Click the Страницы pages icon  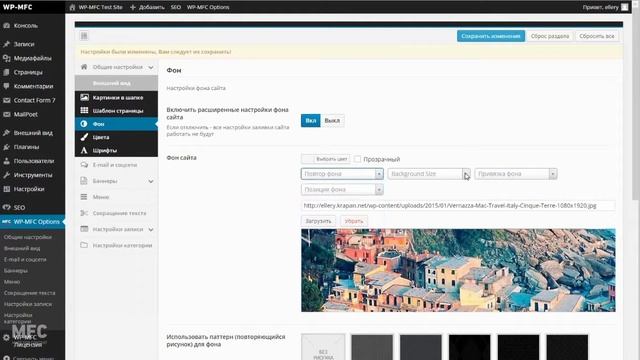pyautogui.click(x=7, y=72)
